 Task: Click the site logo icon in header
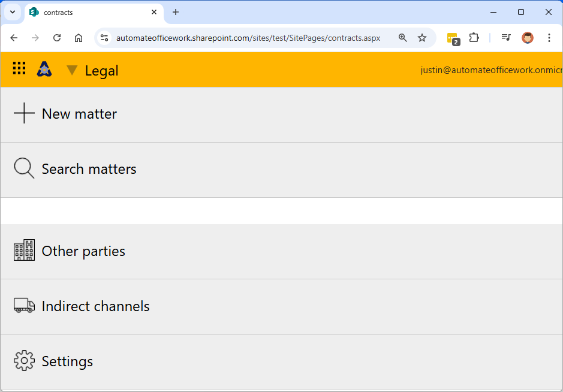[x=44, y=70]
